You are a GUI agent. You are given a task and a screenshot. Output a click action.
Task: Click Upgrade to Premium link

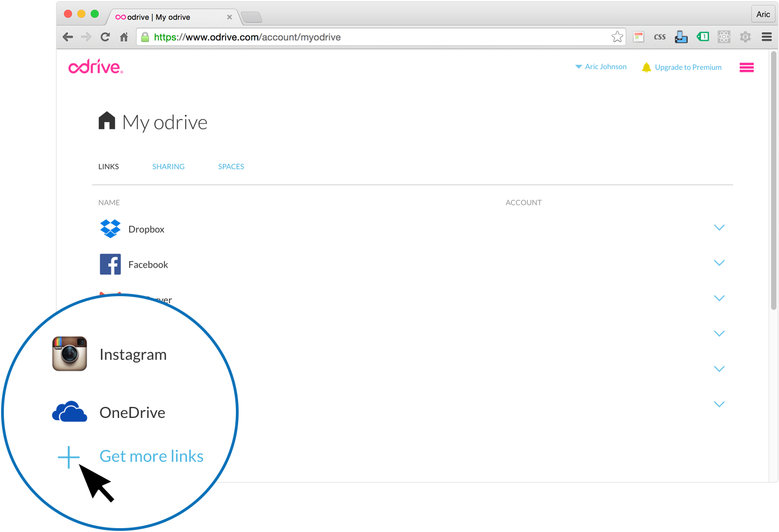click(688, 67)
